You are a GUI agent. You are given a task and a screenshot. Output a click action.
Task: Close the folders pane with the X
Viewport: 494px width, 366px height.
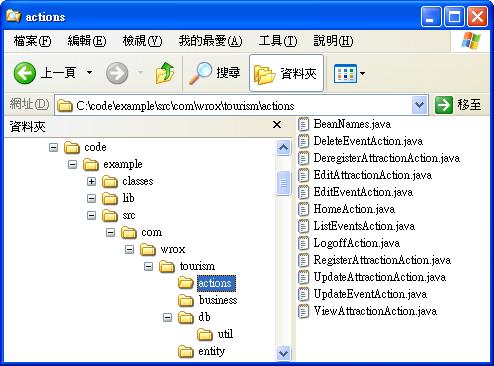tap(277, 125)
